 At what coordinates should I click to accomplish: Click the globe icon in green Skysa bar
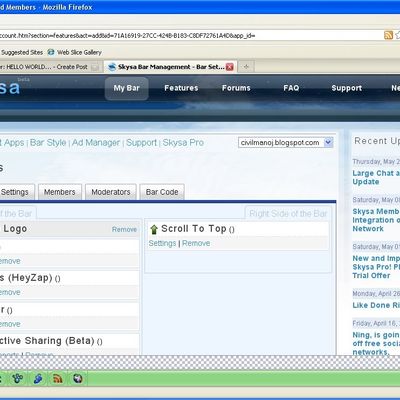(x=78, y=379)
